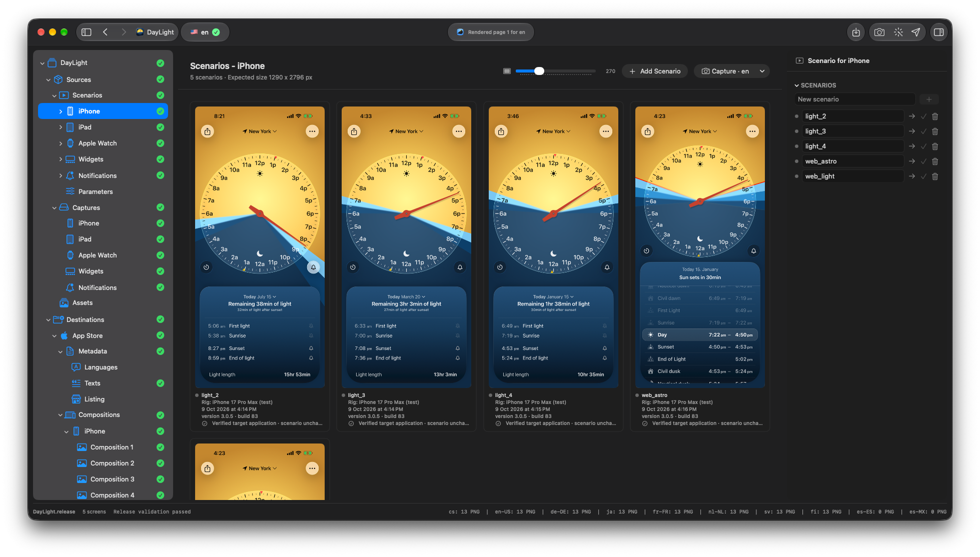This screenshot has height=557, width=980.
Task: Open New York location picker in light_2 preview
Action: point(260,131)
